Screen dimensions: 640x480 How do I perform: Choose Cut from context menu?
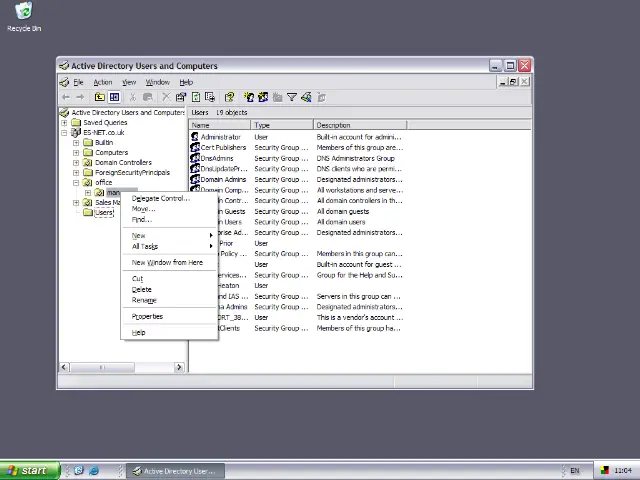[x=169, y=279]
